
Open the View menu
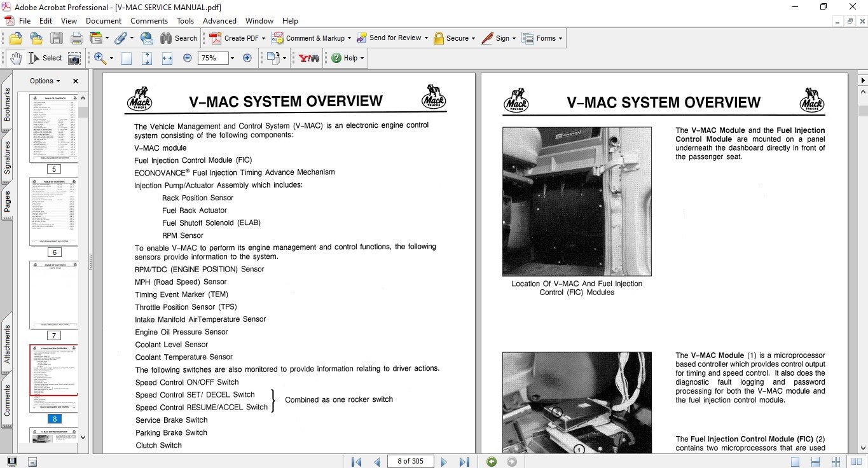click(69, 21)
